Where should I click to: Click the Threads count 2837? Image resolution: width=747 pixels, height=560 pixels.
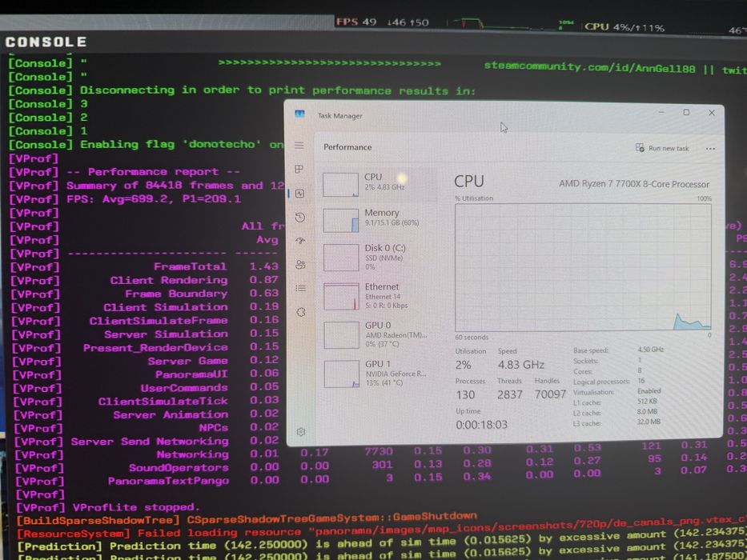[510, 394]
